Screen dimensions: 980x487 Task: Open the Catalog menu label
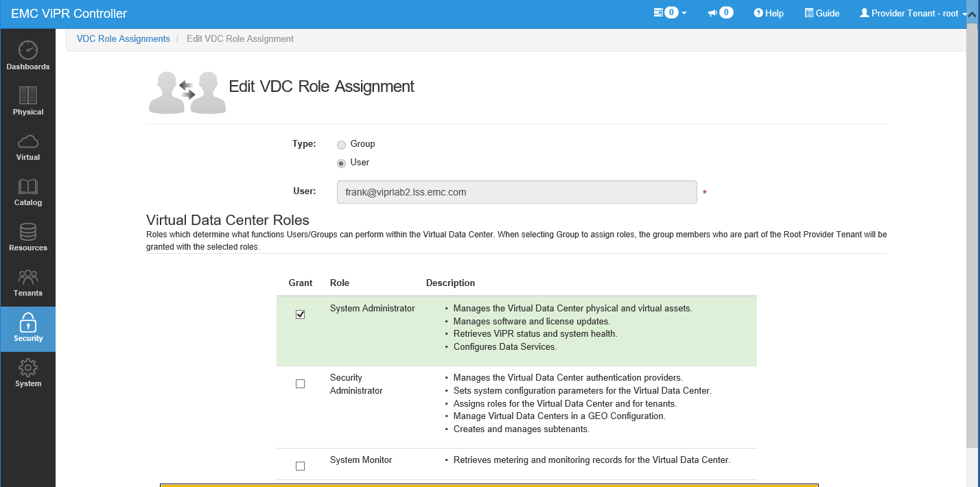[x=28, y=202]
